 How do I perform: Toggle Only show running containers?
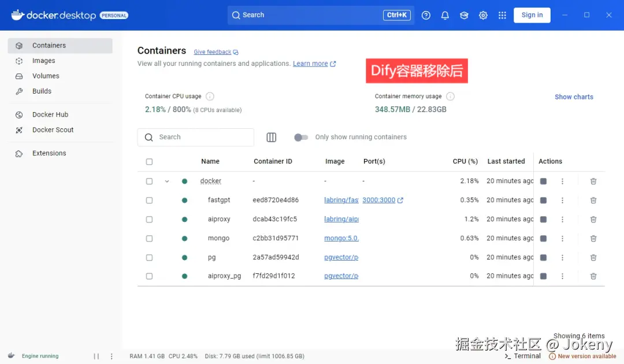pos(301,138)
